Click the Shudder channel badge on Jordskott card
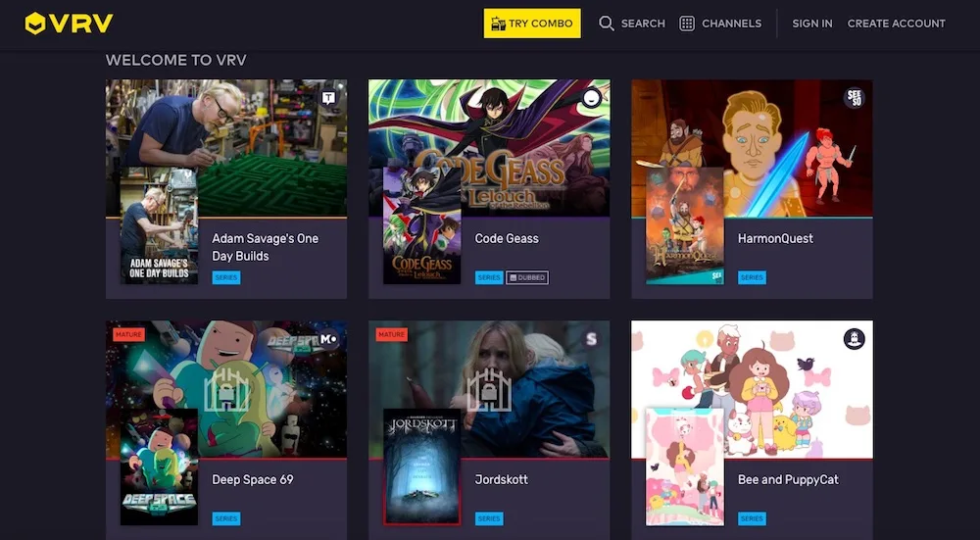The image size is (980, 540). click(591, 339)
